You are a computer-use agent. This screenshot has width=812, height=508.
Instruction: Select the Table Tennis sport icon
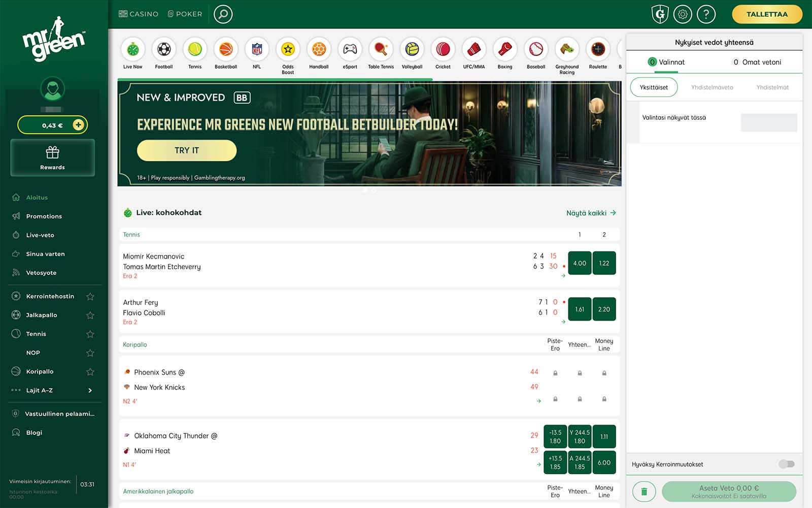coord(381,49)
